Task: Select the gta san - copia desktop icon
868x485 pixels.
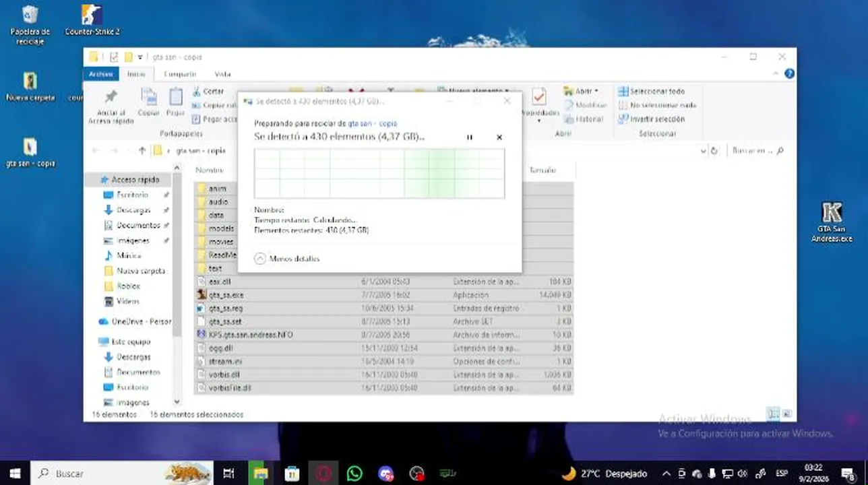Action: (x=30, y=153)
